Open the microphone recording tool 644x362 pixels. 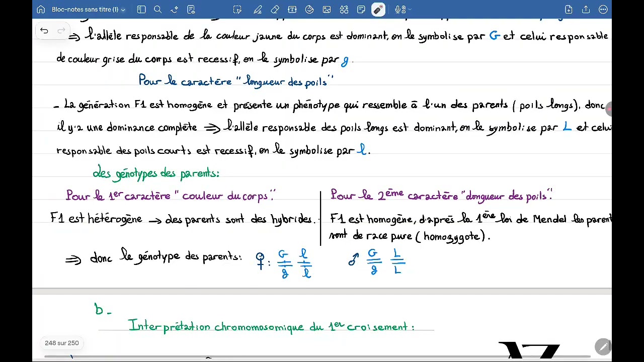[399, 10]
